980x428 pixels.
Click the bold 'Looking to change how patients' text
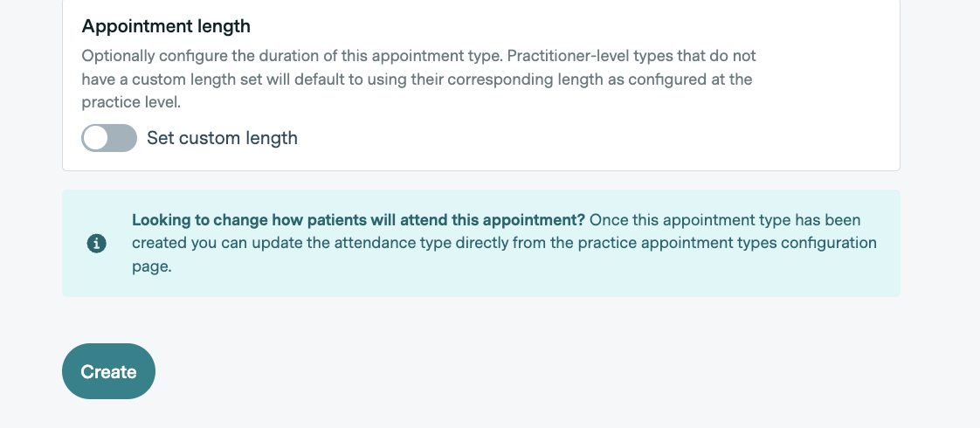[358, 219]
